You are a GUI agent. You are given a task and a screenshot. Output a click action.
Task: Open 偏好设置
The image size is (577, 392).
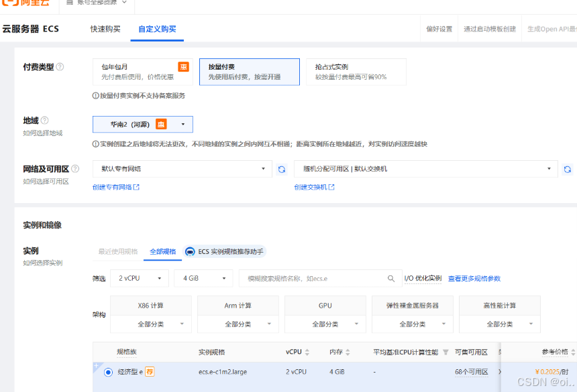pyautogui.click(x=439, y=29)
